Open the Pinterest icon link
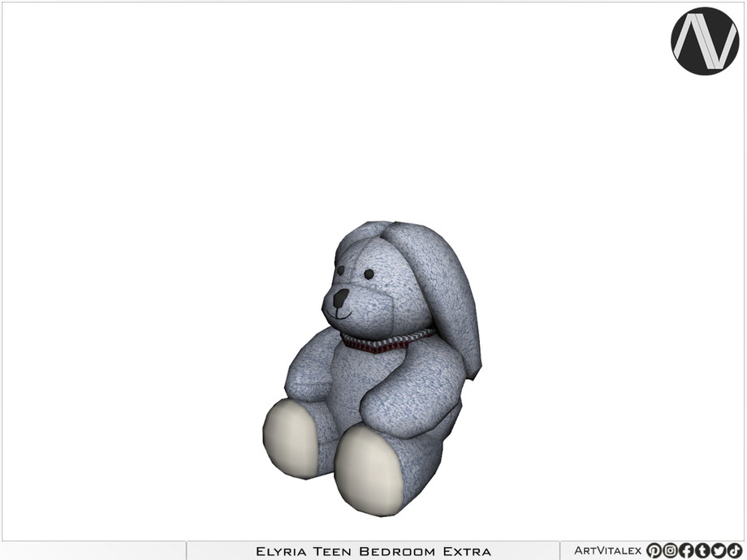747x560 pixels. click(x=654, y=550)
